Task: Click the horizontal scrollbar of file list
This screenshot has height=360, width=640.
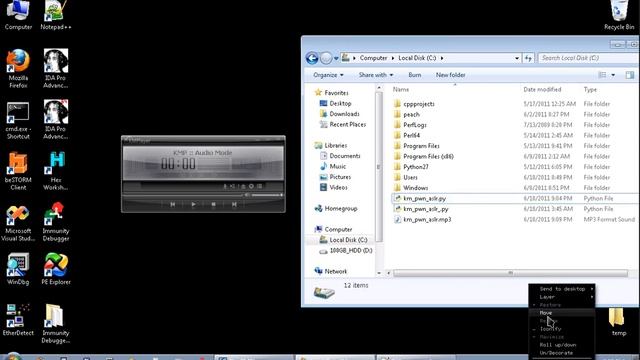Action: [510, 273]
